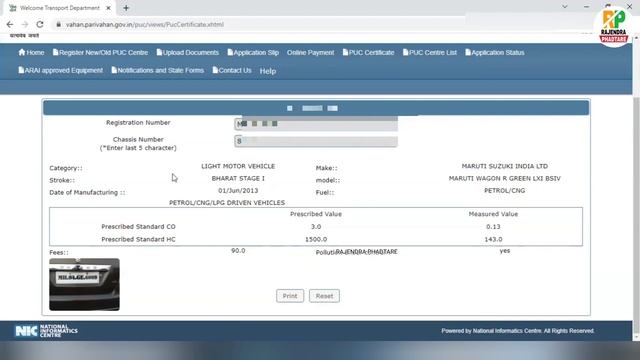This screenshot has width=640, height=360.
Task: Open the vehicle number plate photo
Action: coord(84,284)
